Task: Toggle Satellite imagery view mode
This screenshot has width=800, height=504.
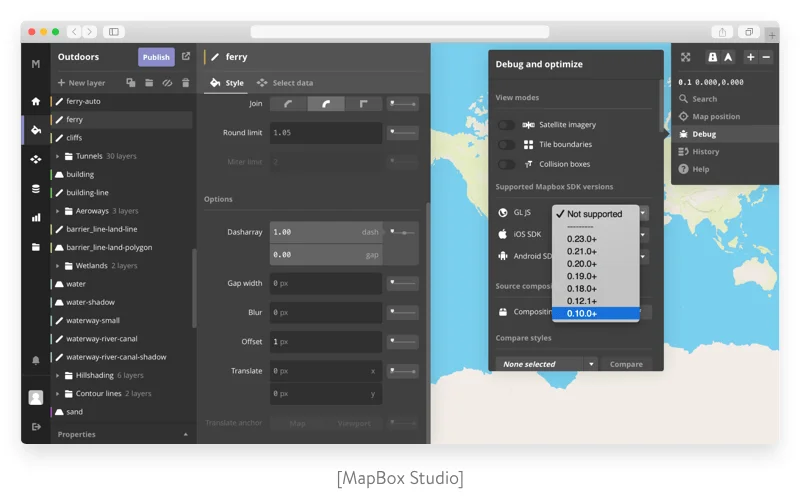Action: point(507,125)
